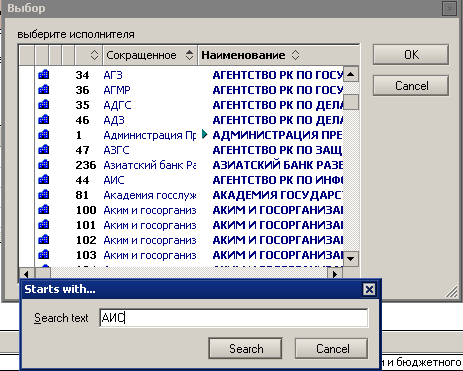Select the АГМР short name cell

tap(117, 90)
